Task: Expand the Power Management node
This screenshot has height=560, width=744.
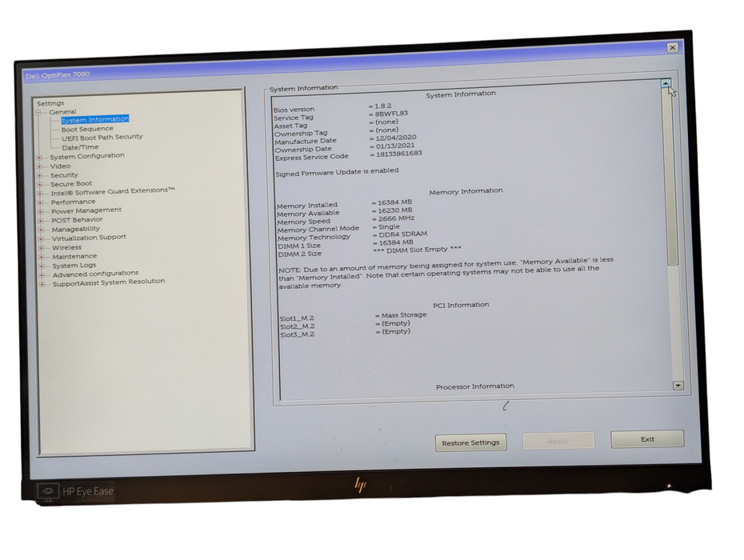Action: point(41,212)
